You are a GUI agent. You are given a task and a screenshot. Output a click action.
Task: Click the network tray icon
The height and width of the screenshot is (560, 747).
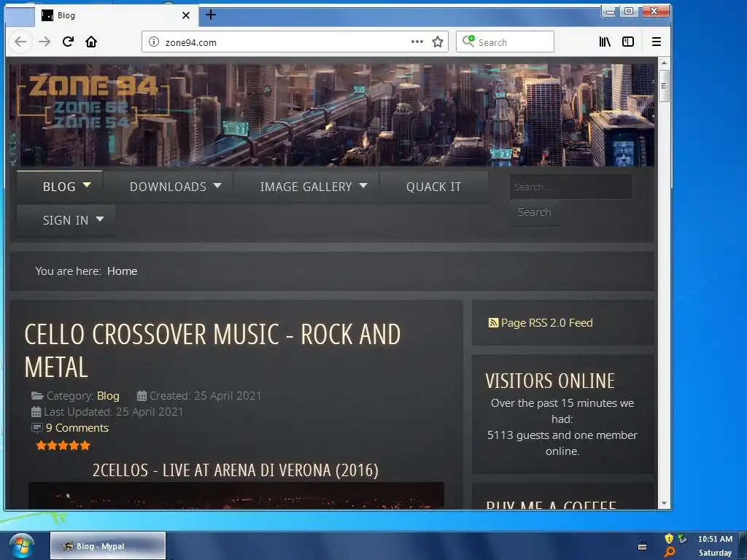pyautogui.click(x=683, y=539)
